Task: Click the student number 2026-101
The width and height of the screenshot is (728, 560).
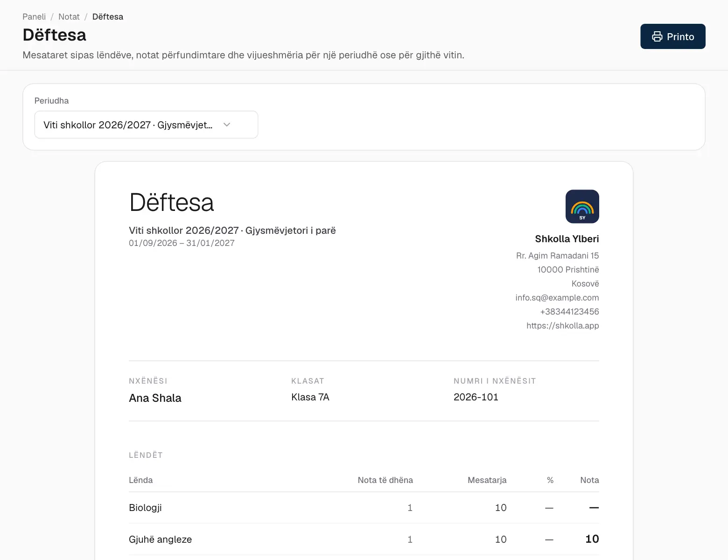Action: (x=476, y=397)
